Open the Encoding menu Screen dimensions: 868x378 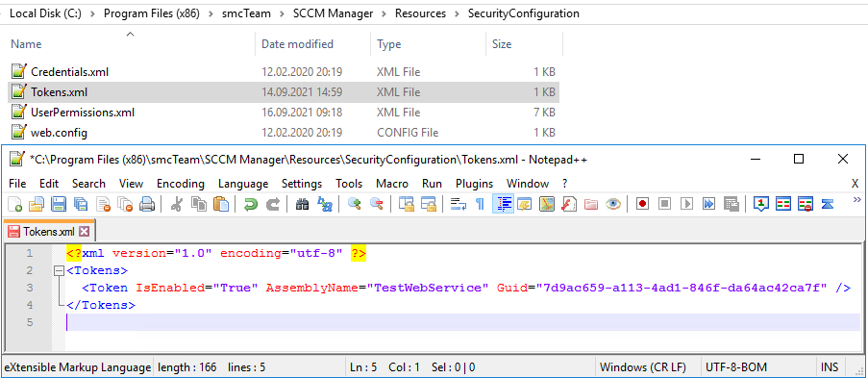click(181, 184)
